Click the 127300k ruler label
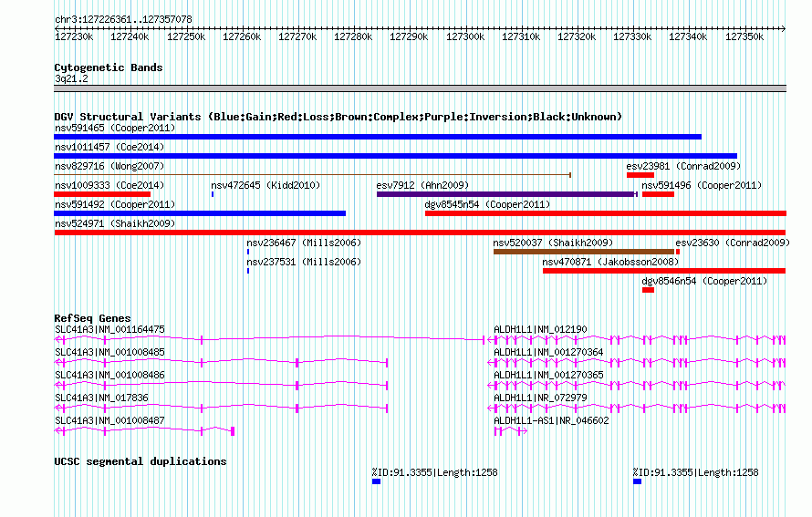This screenshot has height=517, width=812. [465, 37]
